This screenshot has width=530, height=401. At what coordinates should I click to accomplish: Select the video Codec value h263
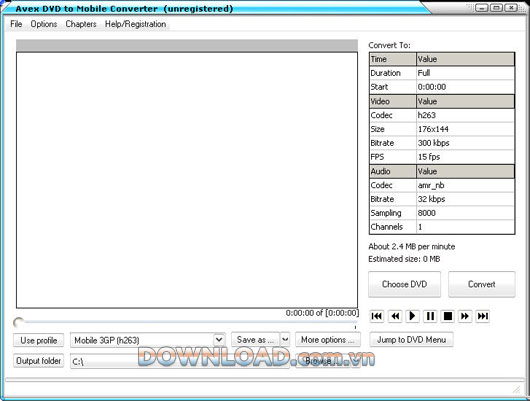465,115
